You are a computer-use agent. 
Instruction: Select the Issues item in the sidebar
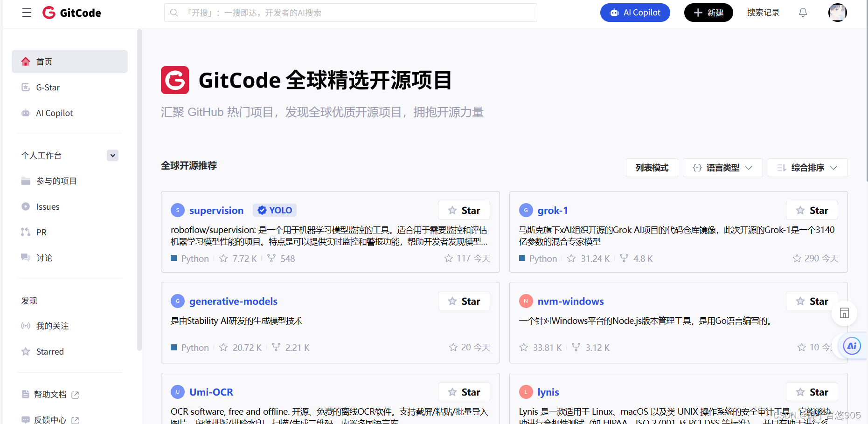click(x=48, y=206)
